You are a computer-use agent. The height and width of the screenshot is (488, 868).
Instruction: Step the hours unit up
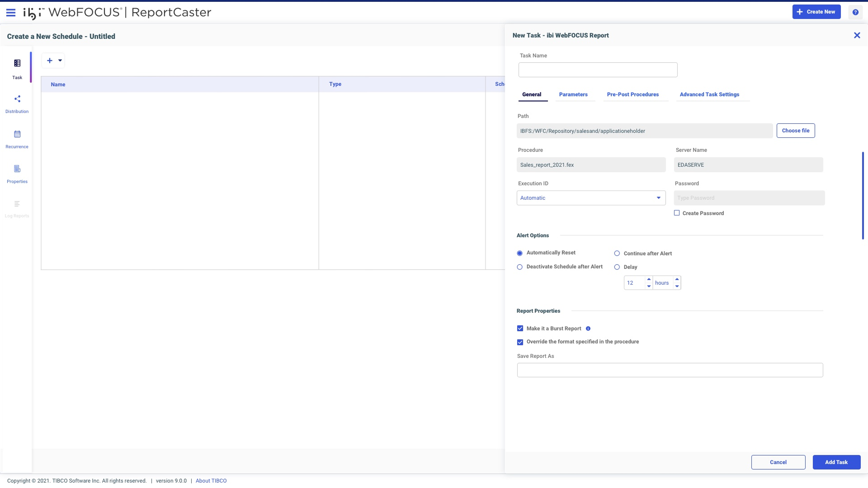(x=677, y=279)
